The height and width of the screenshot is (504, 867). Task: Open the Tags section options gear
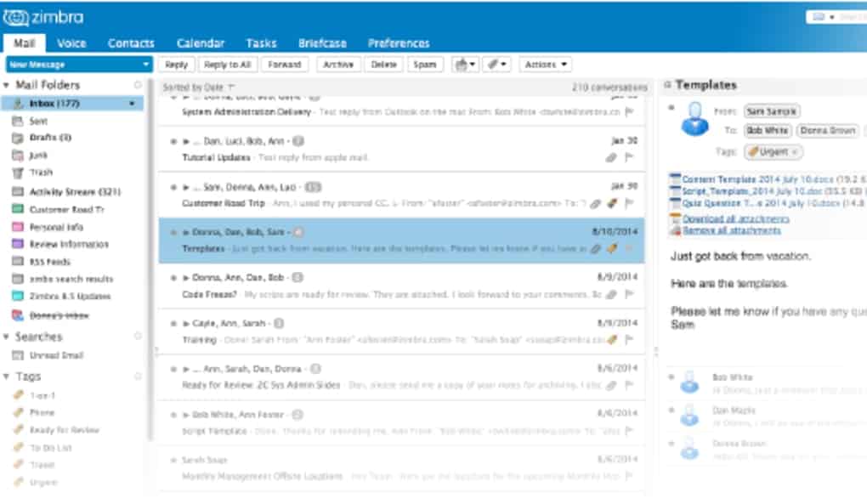click(138, 377)
